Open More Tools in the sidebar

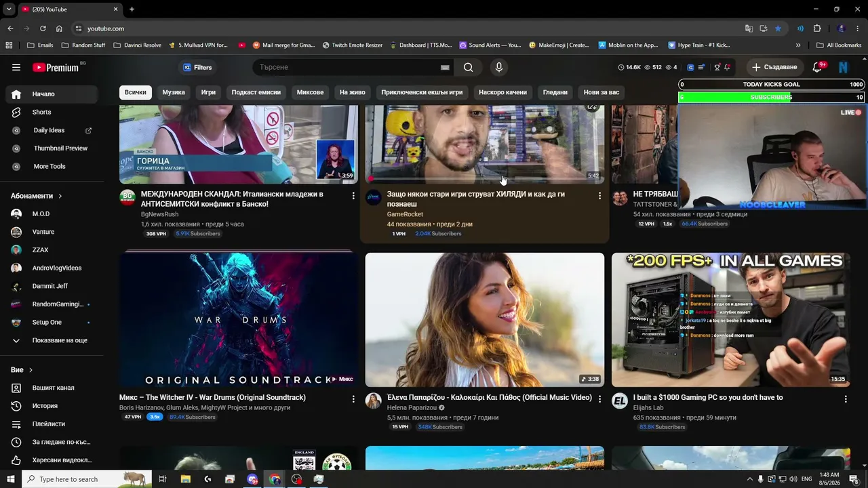click(x=51, y=166)
